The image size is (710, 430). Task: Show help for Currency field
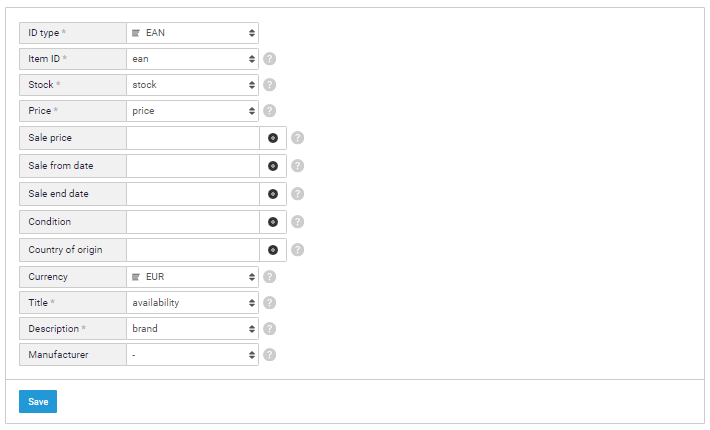270,277
